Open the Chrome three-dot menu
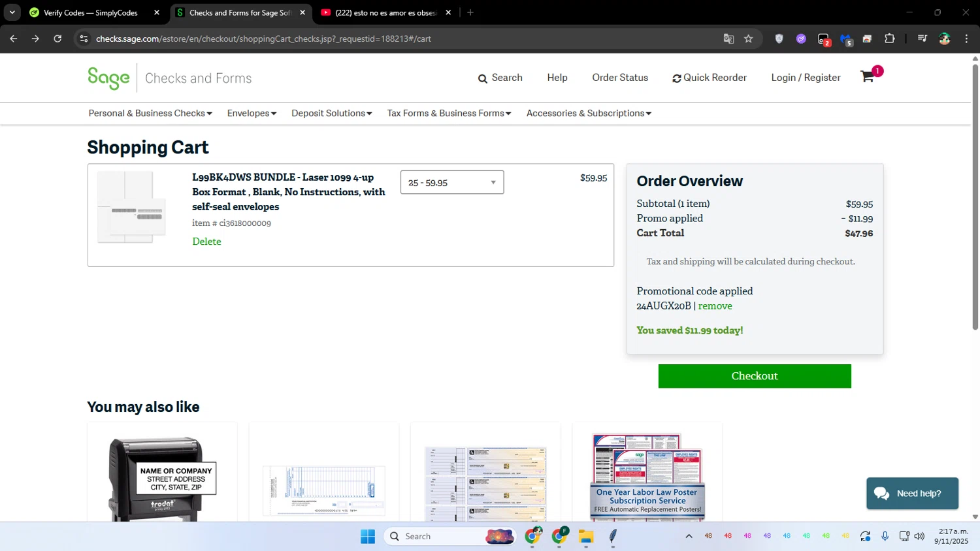This screenshot has width=980, height=551. (966, 39)
